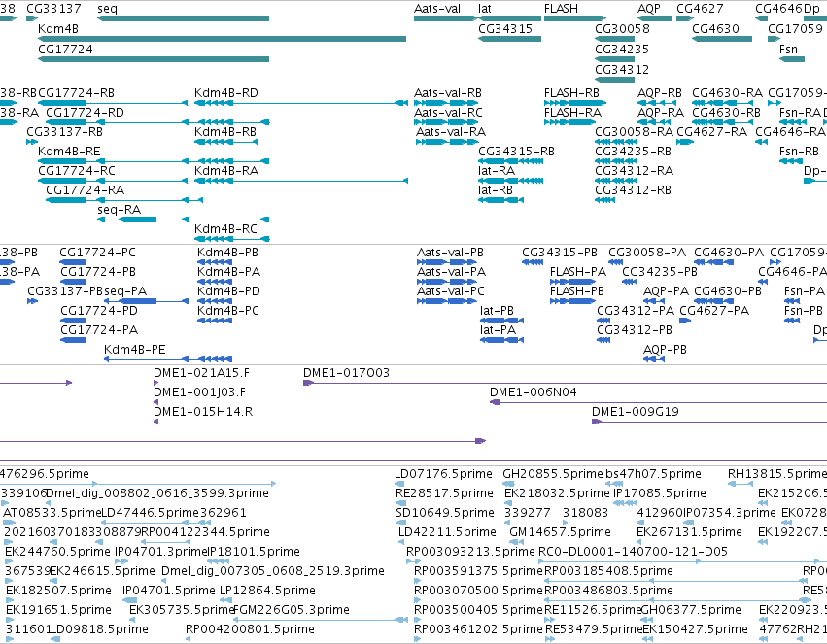The image size is (827, 644).
Task: Select the seq gene label
Action: (107, 9)
